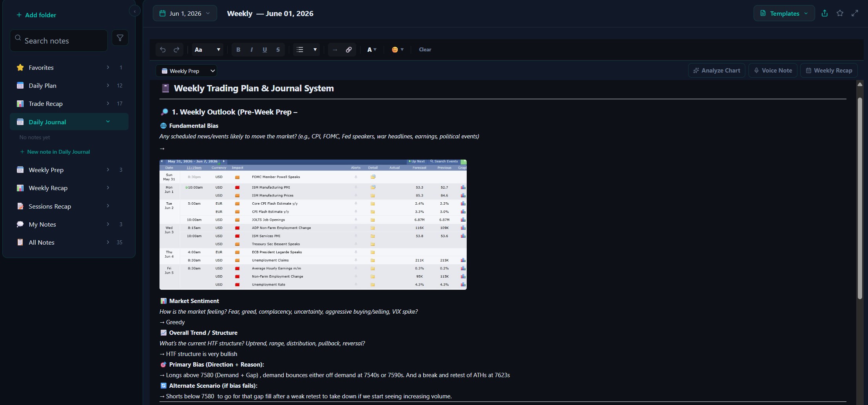Open the text color picker
This screenshot has width=868, height=405.
click(372, 50)
